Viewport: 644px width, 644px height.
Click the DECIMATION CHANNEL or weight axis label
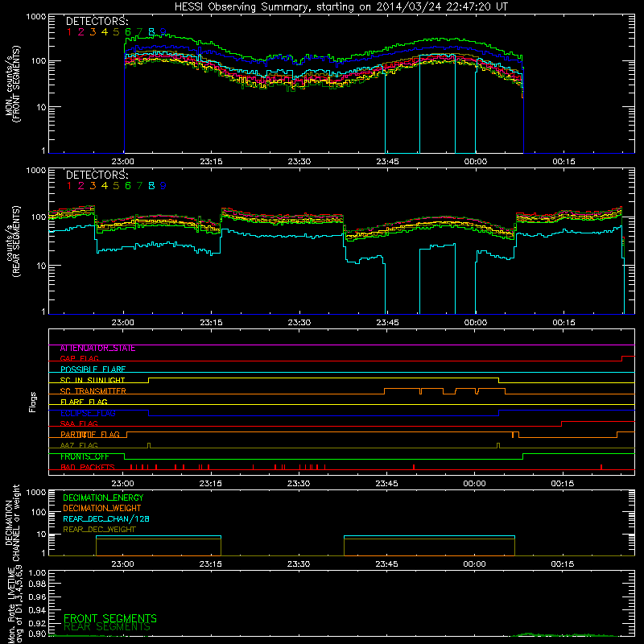pos(12,522)
